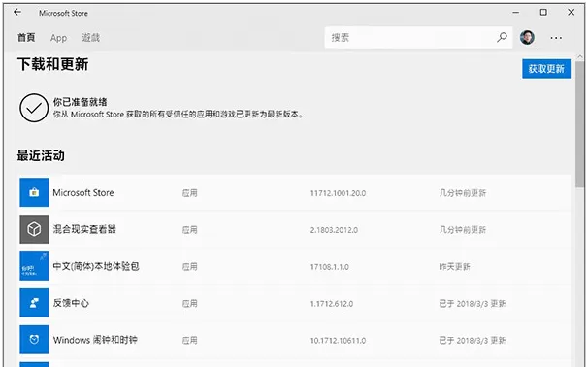Viewport: 588px width, 367px height.
Task: Click the Microsoft Store app icon
Action: pos(34,192)
